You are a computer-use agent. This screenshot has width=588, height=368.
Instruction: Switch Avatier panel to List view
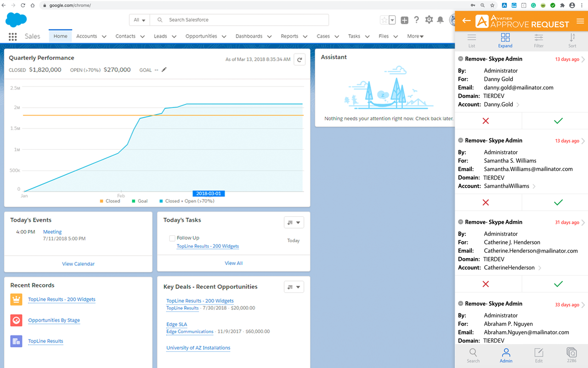[472, 40]
